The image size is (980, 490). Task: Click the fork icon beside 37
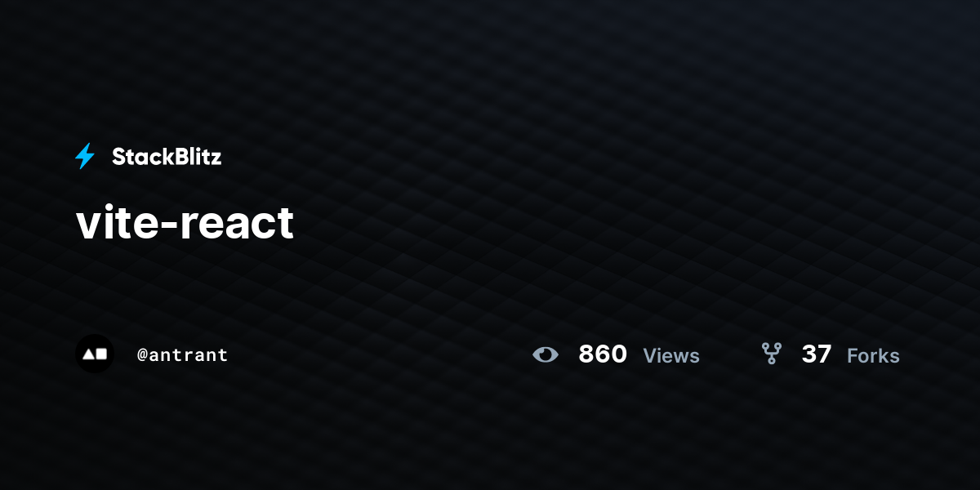[x=772, y=354]
